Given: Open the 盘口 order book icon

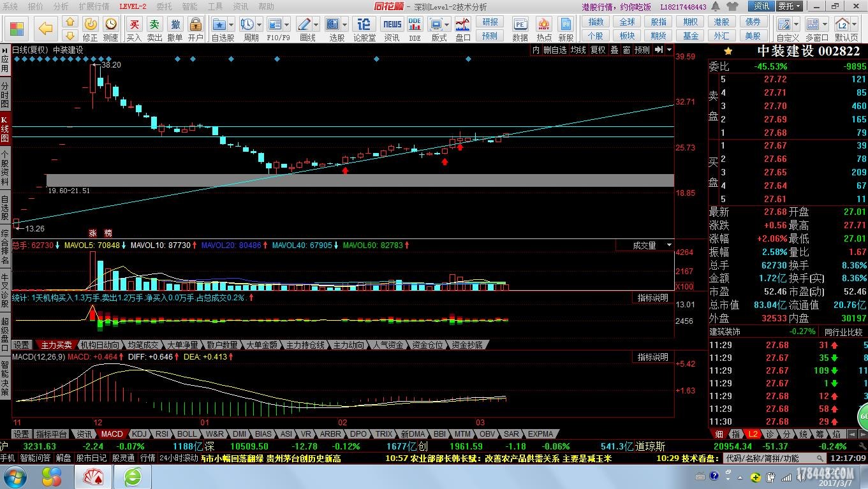Looking at the screenshot, I should (463, 29).
